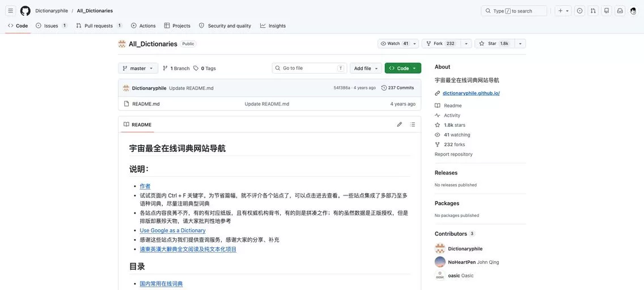Click the commit author avatar in commit bar
644x290 pixels.
[126, 88]
